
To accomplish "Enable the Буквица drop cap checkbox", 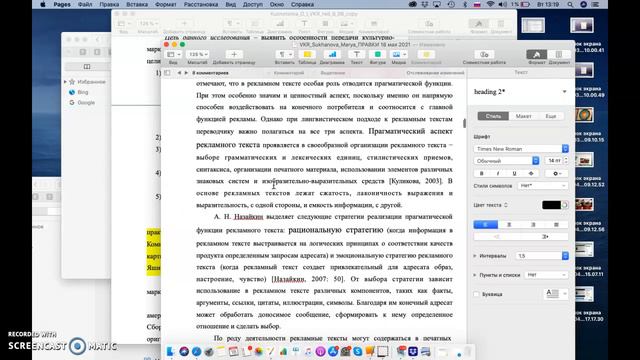I will click(476, 294).
